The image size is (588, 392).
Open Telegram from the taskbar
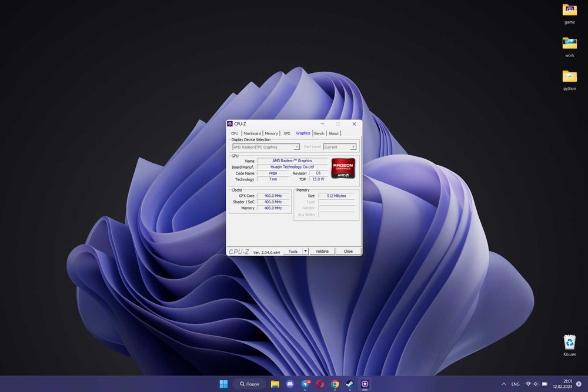point(305,384)
